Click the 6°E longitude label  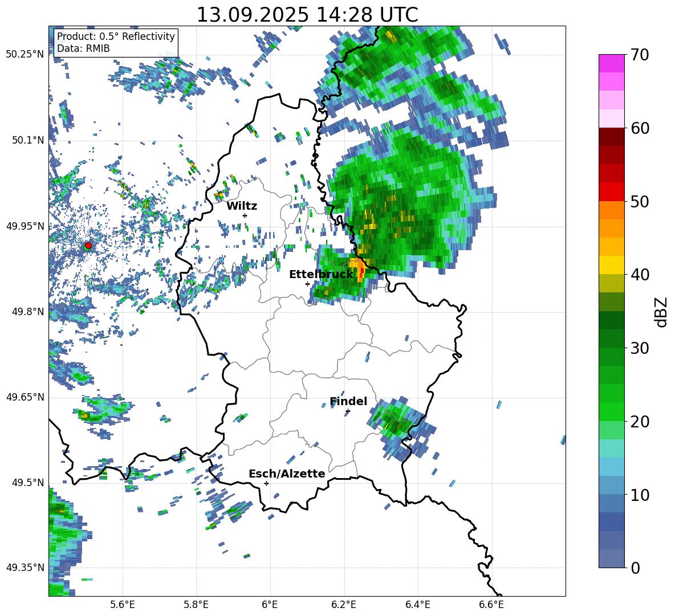pos(270,605)
